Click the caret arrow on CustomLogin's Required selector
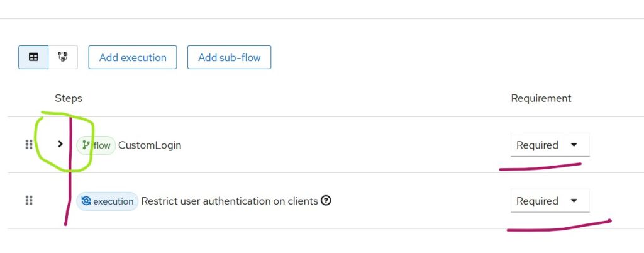 coord(574,145)
